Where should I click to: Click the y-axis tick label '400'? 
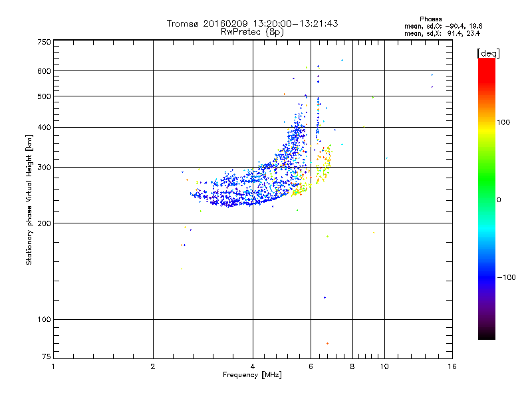(44, 128)
